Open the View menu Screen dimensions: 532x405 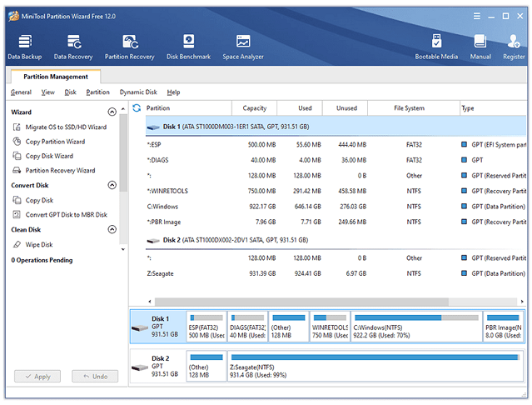(47, 92)
